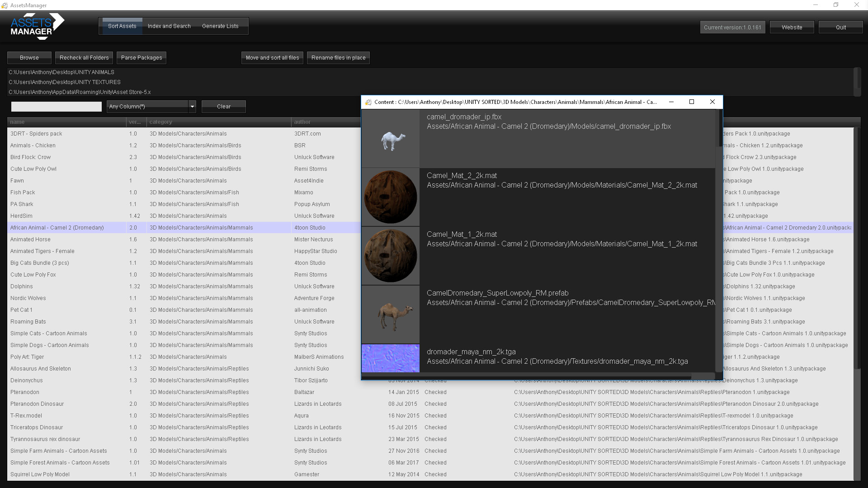Click the Camel_Mat_2_2k material sphere thumbnail

click(390, 197)
